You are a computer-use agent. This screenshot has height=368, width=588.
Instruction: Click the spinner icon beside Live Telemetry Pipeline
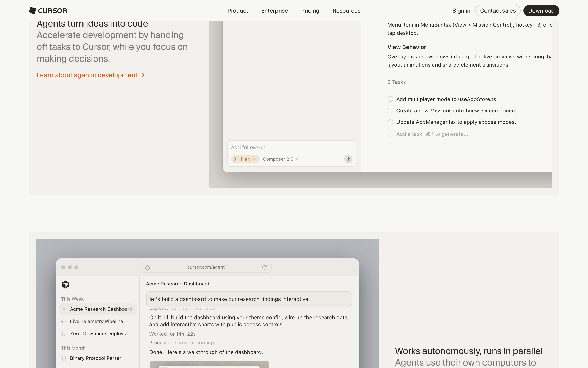click(64, 321)
